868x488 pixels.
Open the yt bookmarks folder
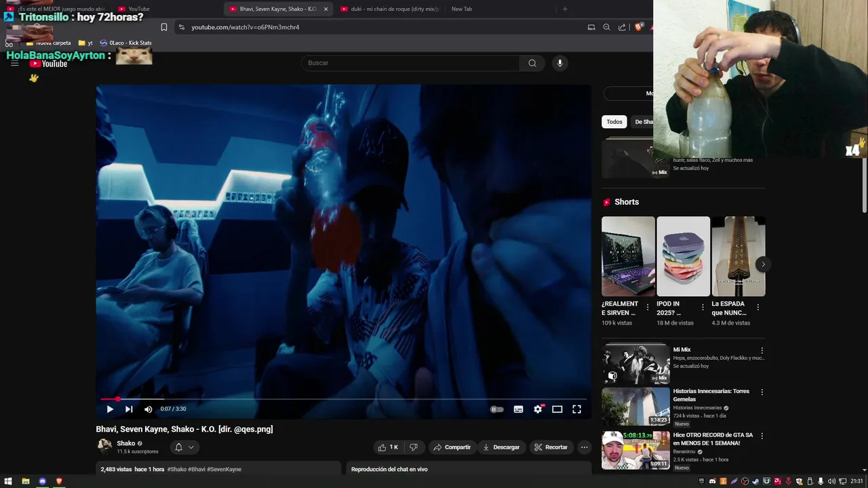[85, 43]
